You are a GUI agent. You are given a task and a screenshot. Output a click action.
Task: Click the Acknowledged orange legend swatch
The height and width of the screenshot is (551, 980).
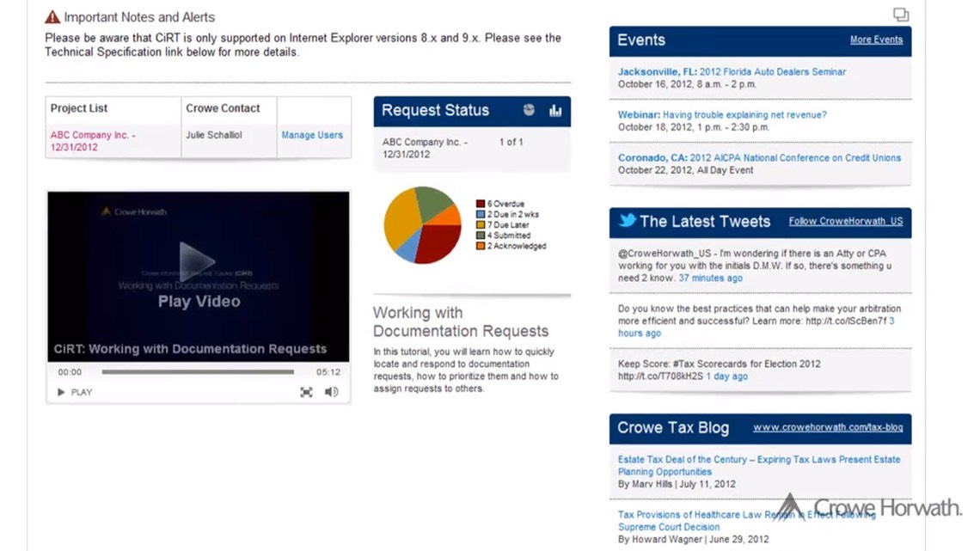pyautogui.click(x=481, y=244)
